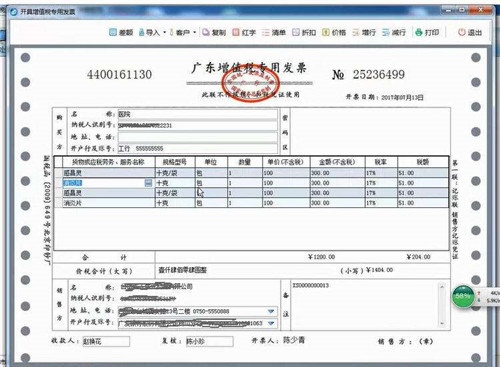Click the 开票人 name 陈少青

tap(294, 340)
